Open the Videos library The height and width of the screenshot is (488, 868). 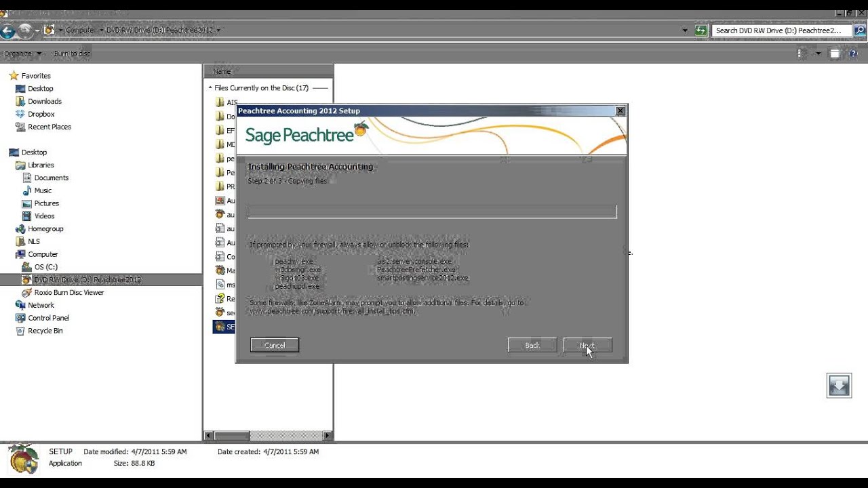pos(44,216)
